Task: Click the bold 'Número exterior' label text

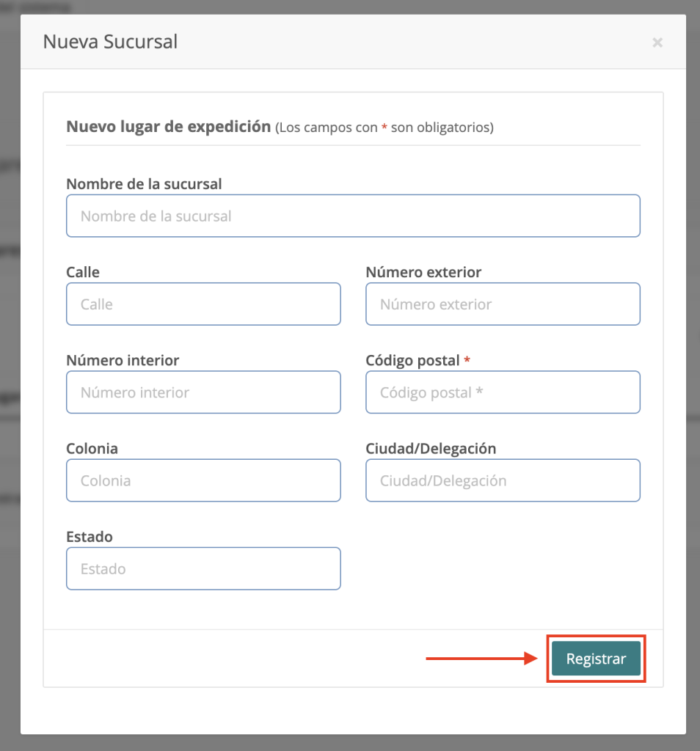Action: (423, 272)
